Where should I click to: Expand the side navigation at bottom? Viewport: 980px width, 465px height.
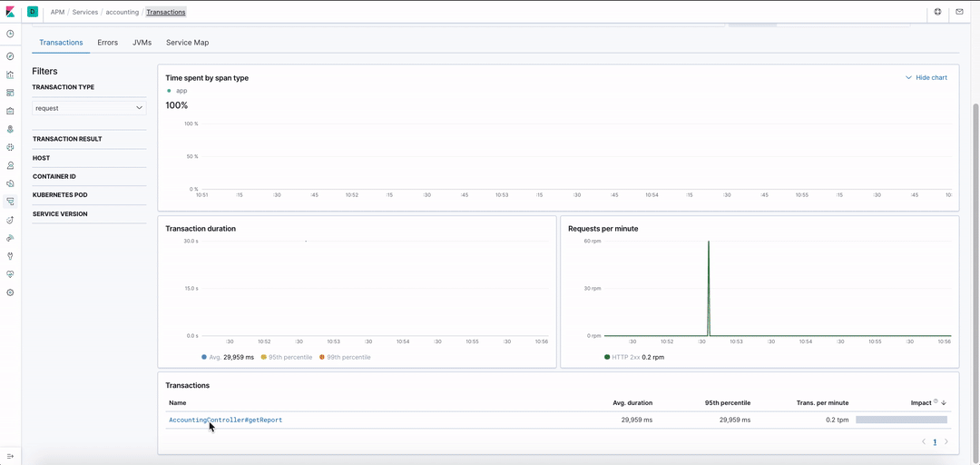click(10, 456)
